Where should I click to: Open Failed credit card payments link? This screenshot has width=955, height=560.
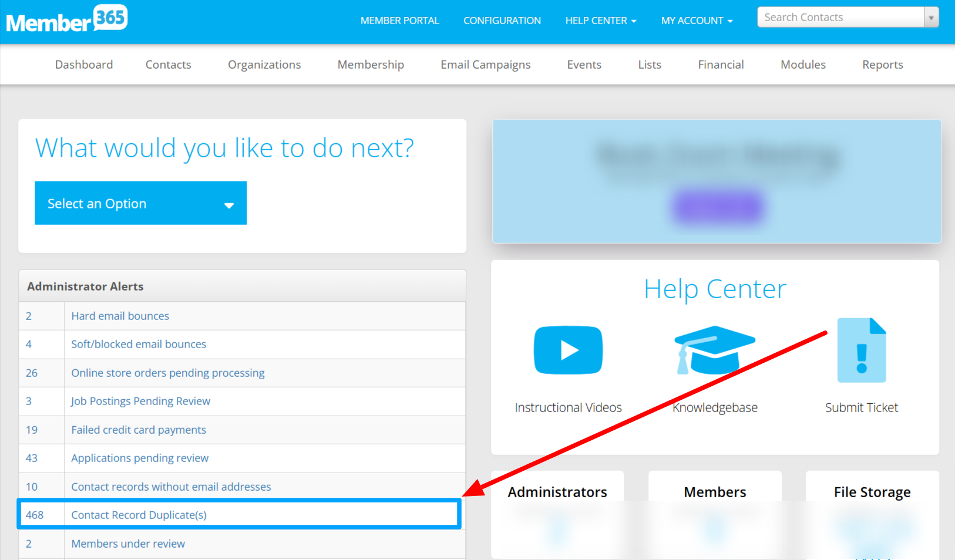coord(139,430)
